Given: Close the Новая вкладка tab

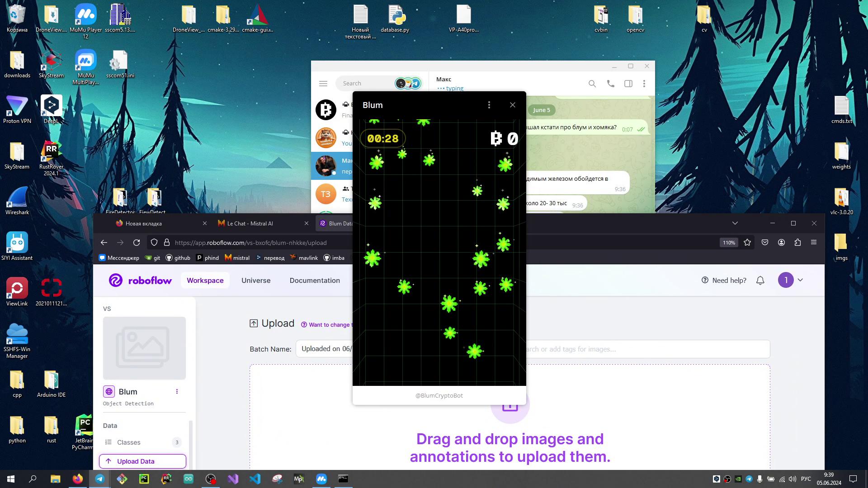Looking at the screenshot, I should click(x=205, y=224).
